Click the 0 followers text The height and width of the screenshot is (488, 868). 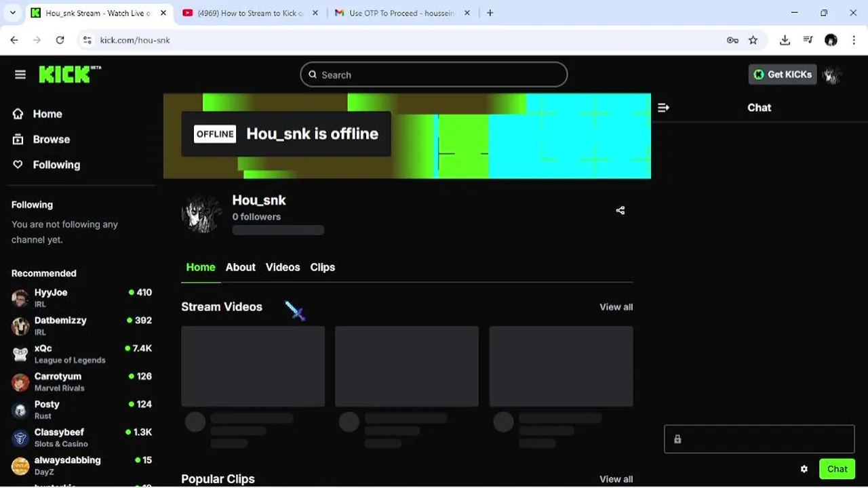(x=256, y=217)
